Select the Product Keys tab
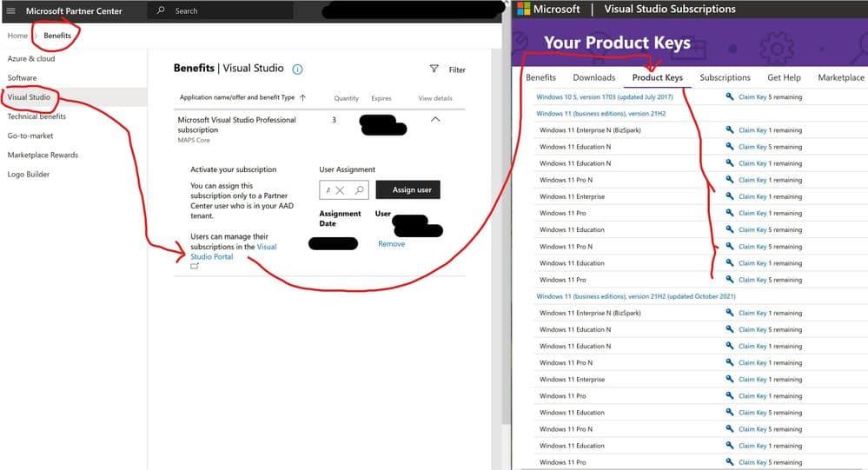The width and height of the screenshot is (868, 470). click(x=658, y=77)
